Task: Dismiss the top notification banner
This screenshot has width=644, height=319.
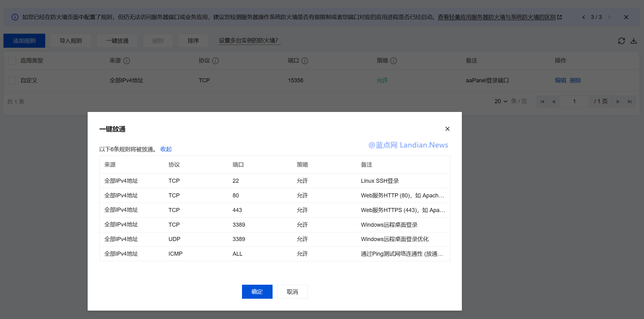Action: point(626,17)
